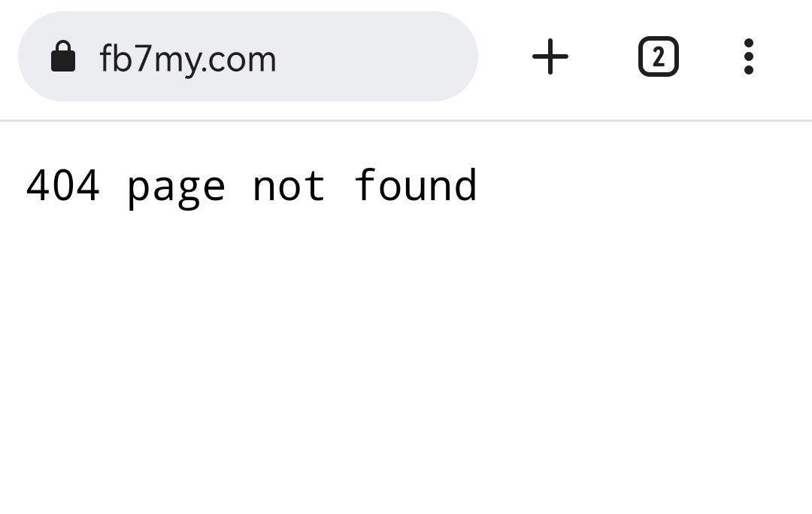This screenshot has height=514, width=812.
Task: Focus the address bar empty area
Action: pos(376,56)
